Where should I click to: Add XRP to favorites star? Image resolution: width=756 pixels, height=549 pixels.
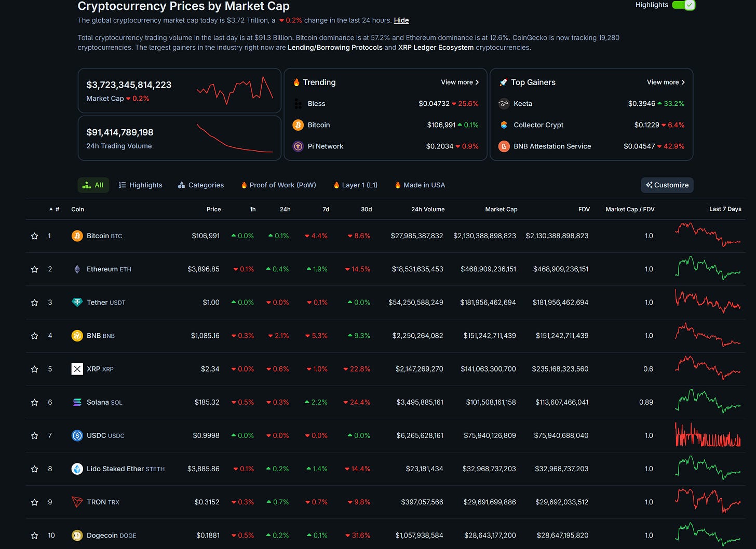(x=35, y=369)
